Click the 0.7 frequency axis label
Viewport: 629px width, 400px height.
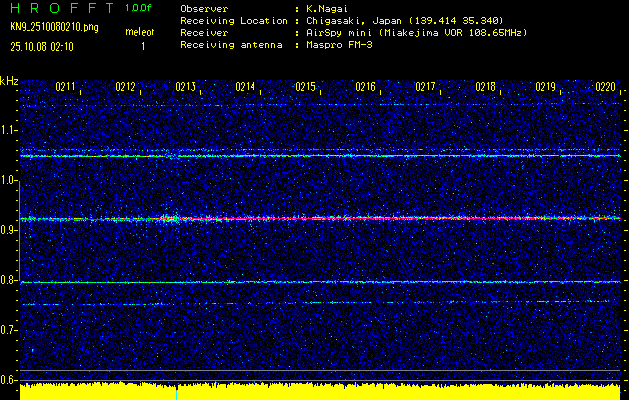click(x=9, y=329)
